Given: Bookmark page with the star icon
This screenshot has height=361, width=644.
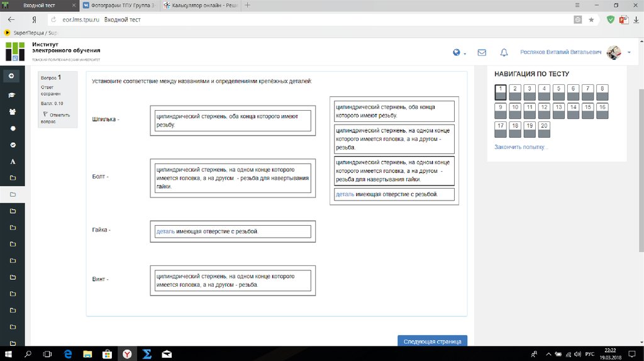Looking at the screenshot, I should point(591,19).
